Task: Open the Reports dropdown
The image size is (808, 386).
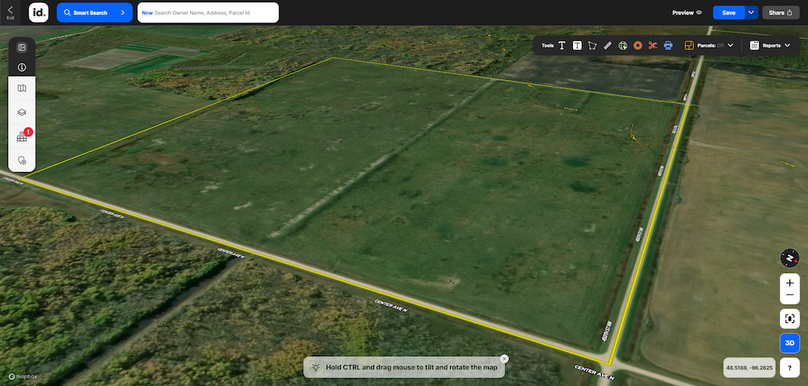Action: pyautogui.click(x=770, y=45)
